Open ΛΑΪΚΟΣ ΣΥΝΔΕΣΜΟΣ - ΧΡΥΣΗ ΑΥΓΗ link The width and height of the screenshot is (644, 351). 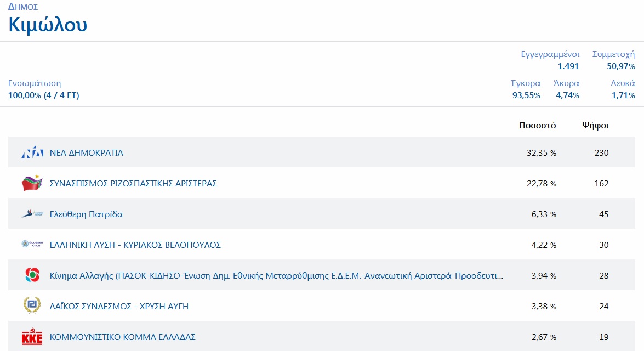pos(119,307)
